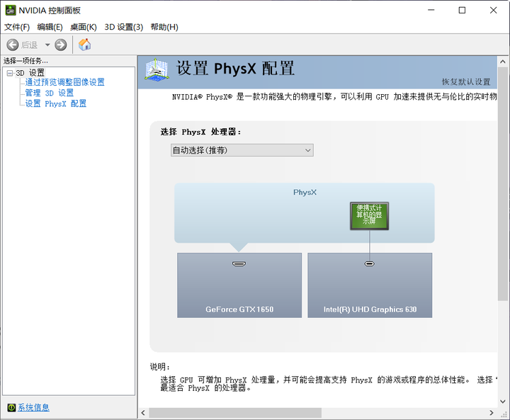Viewport: 510px width, 420px height.
Task: Open the 系统信息 link
Action: pos(33,407)
